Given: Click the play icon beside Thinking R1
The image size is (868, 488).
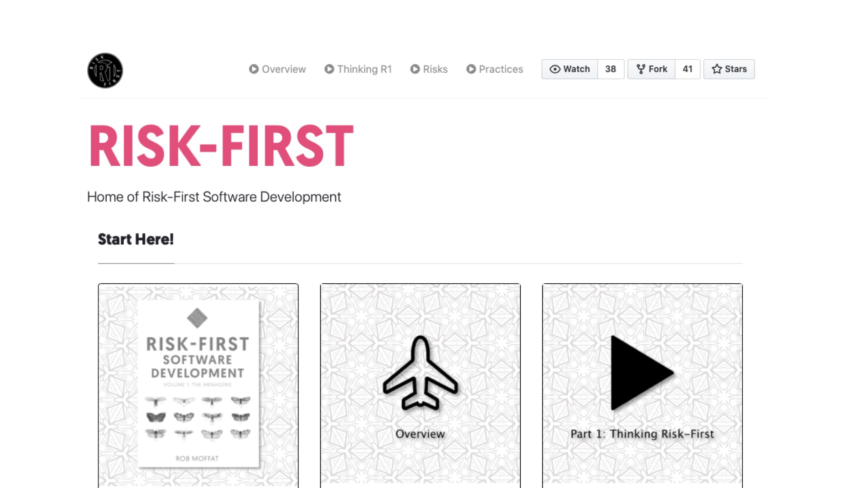Looking at the screenshot, I should (x=329, y=69).
